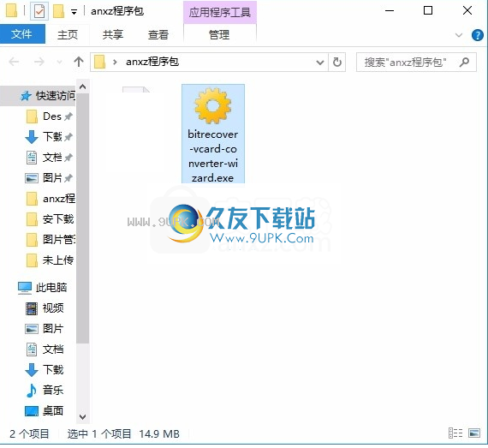Open the 图片管 folder in sidebar

[50, 239]
